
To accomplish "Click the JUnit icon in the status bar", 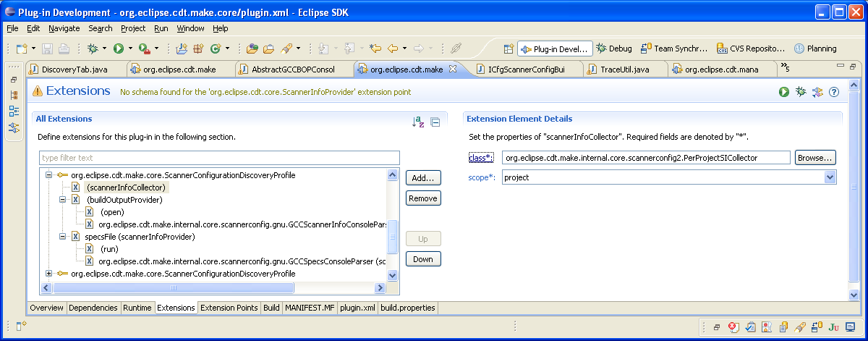I will pyautogui.click(x=833, y=327).
